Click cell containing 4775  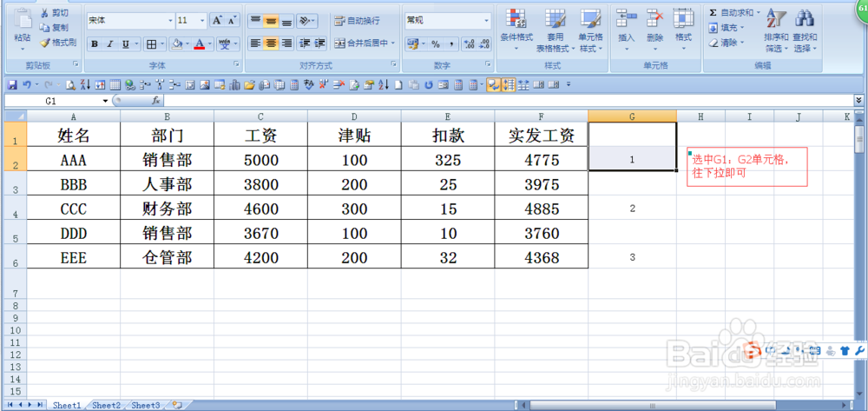(542, 160)
